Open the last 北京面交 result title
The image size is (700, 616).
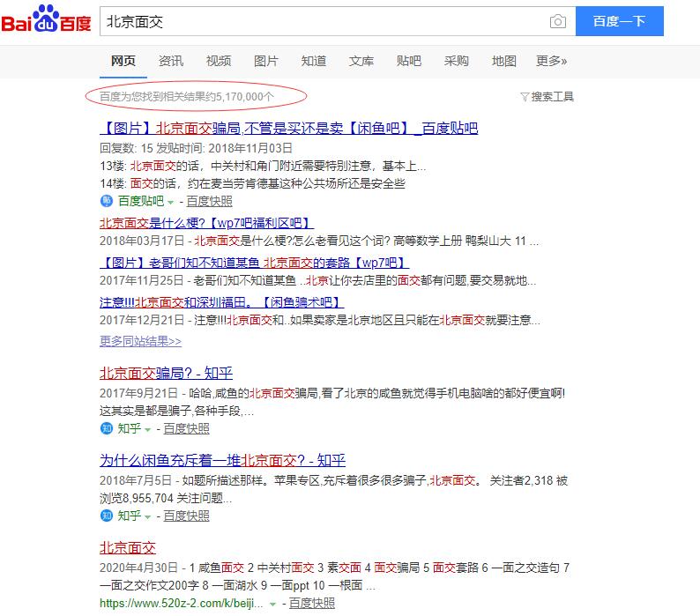(x=128, y=547)
